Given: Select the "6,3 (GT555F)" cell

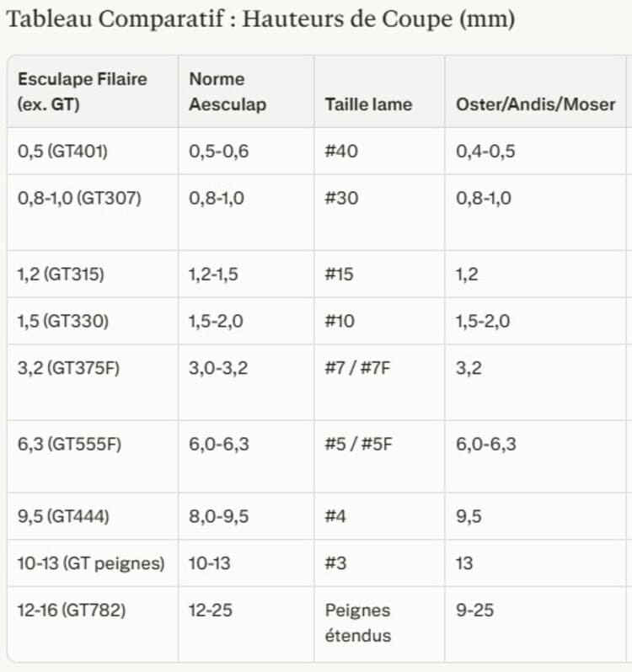Looking at the screenshot, I should click(69, 444).
